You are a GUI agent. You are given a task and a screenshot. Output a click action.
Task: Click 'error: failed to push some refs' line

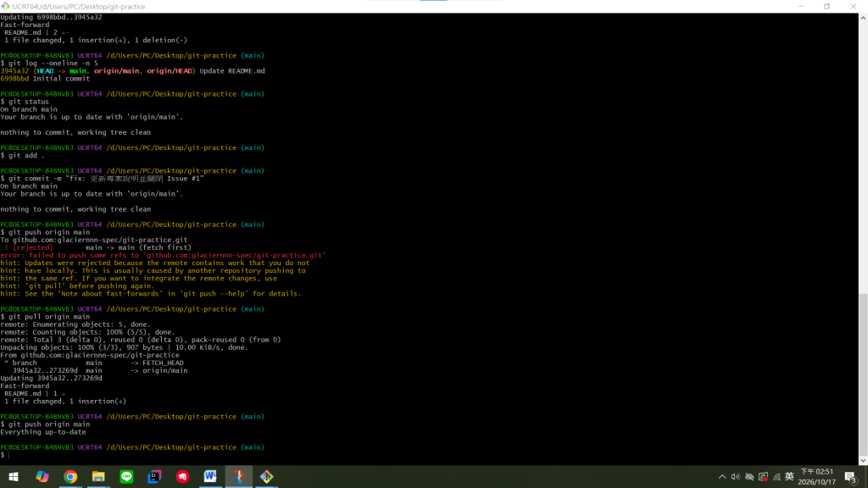pyautogui.click(x=163, y=255)
